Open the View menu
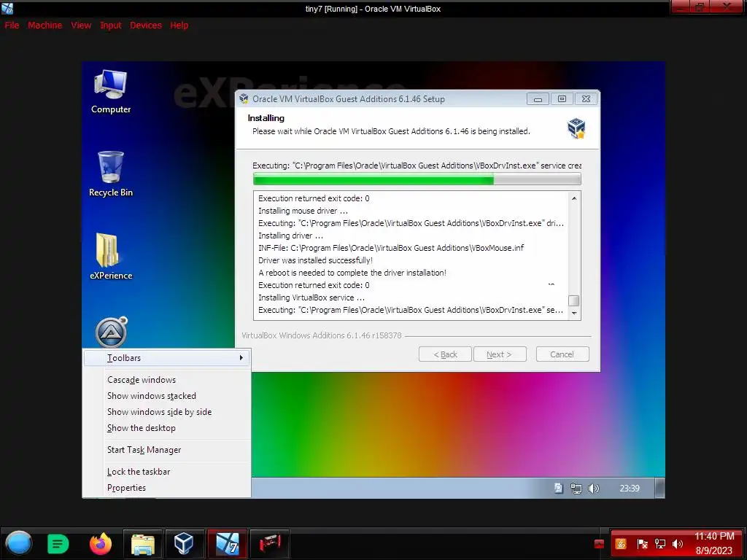The height and width of the screenshot is (560, 747). point(81,26)
